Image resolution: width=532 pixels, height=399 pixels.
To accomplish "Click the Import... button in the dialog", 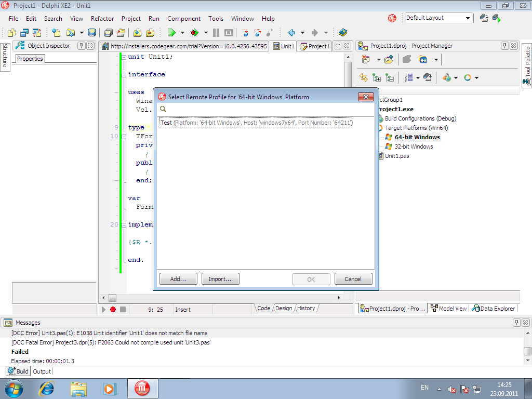I will point(220,279).
